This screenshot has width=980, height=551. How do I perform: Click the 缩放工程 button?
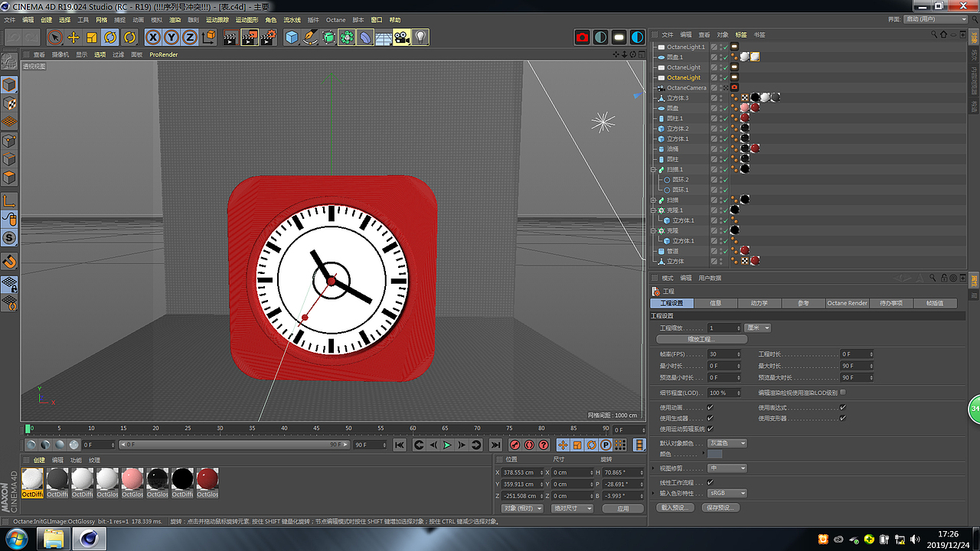701,339
